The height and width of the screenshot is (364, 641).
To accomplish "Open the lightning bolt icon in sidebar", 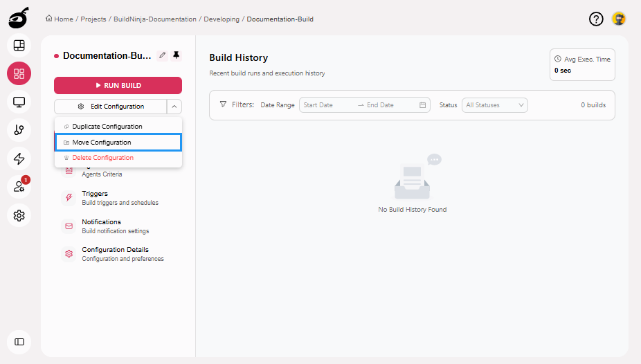I will 19,158.
